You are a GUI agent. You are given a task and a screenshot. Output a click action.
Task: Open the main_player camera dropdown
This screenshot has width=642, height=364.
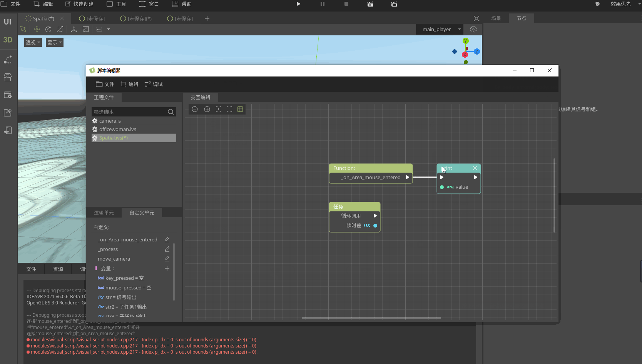click(x=440, y=29)
